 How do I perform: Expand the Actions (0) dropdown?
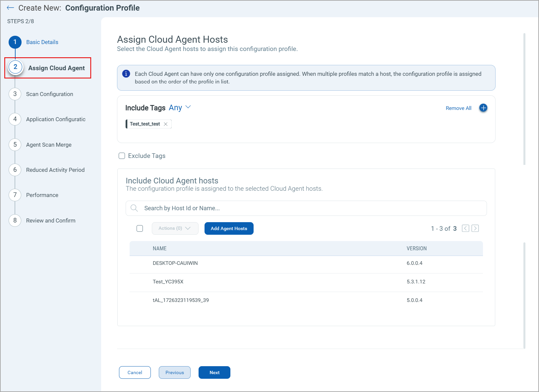(x=175, y=228)
